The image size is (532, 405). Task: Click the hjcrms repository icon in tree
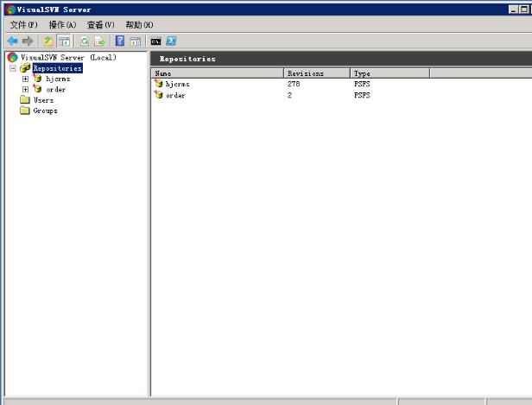(37, 79)
